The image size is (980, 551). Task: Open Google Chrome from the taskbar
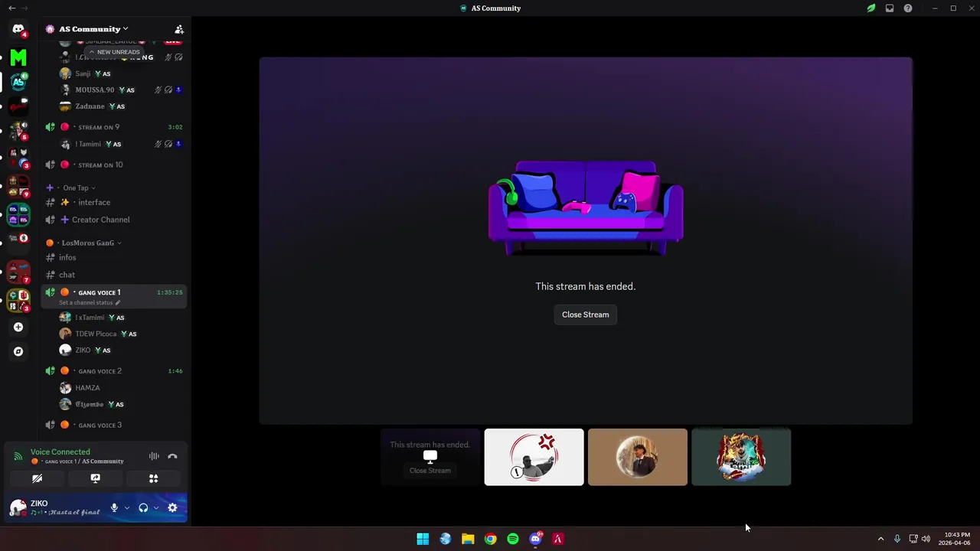tap(490, 539)
